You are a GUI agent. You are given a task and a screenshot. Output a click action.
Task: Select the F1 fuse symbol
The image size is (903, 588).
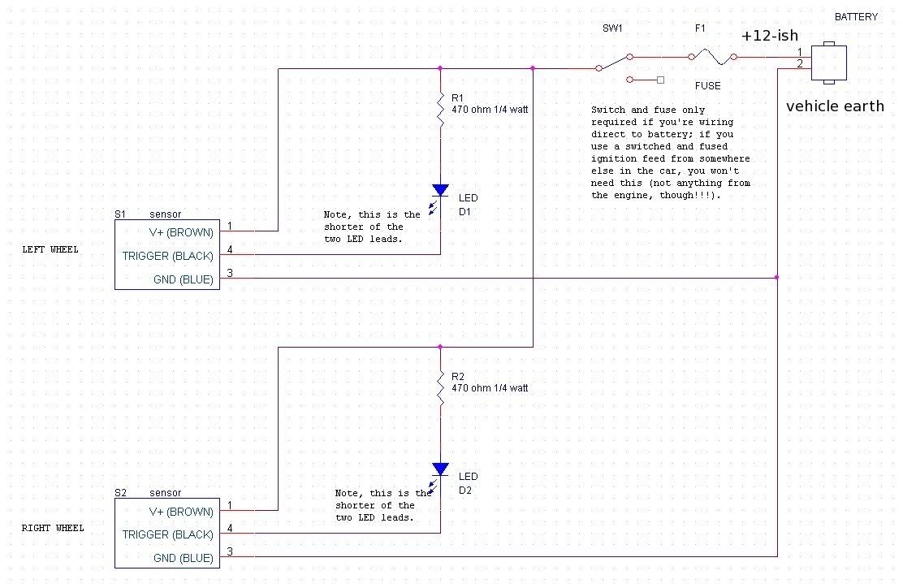pyautogui.click(x=712, y=57)
